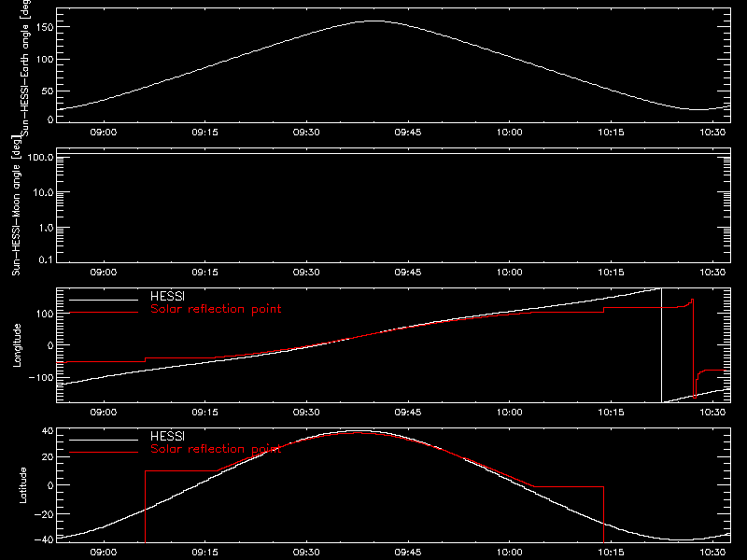The width and height of the screenshot is (747, 560).
Task: Click the 100 tick on Earth angle axis
Action: click(45, 59)
